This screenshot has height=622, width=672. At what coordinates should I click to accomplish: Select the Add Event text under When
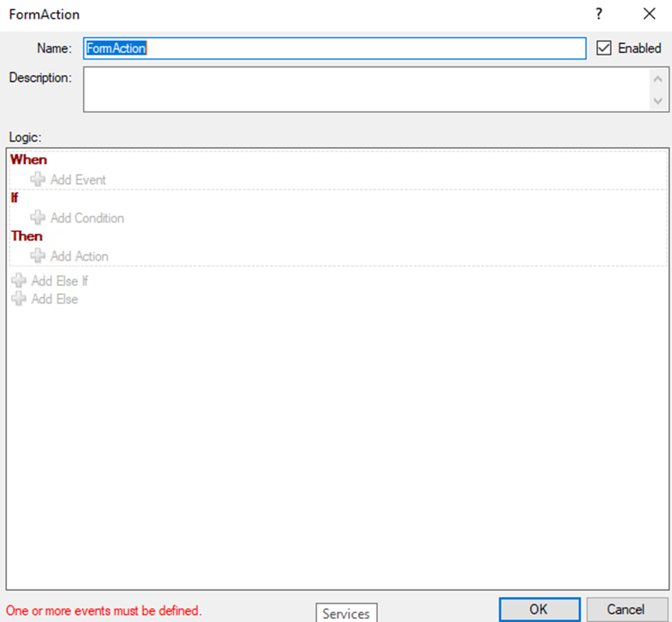pos(78,180)
